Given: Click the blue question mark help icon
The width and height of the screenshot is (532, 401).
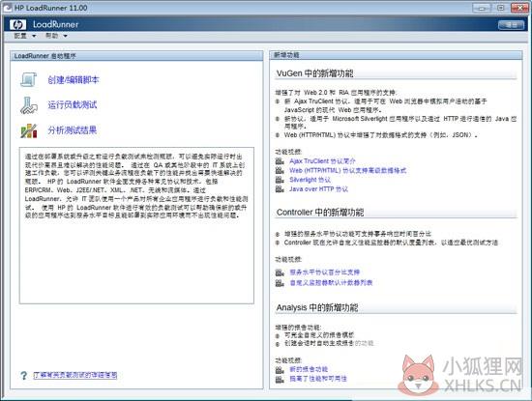Looking at the screenshot, I should click(x=24, y=375).
